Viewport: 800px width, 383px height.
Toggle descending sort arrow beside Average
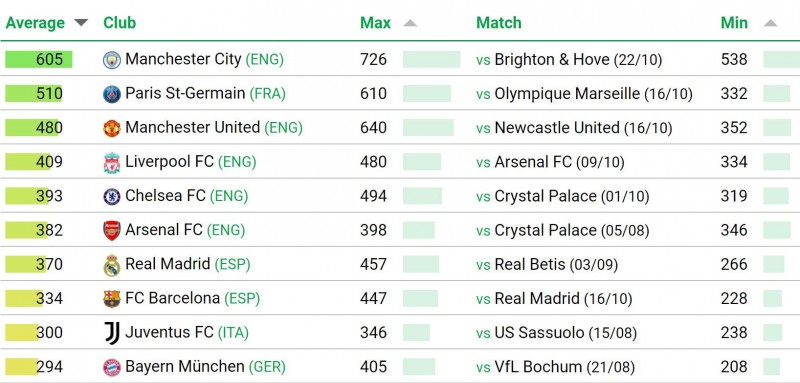[x=81, y=22]
